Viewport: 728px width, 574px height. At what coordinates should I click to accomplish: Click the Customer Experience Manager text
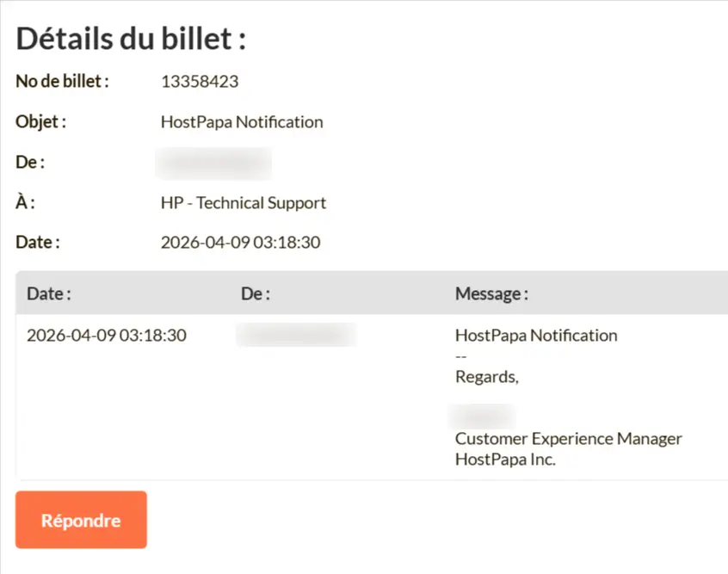tap(569, 439)
